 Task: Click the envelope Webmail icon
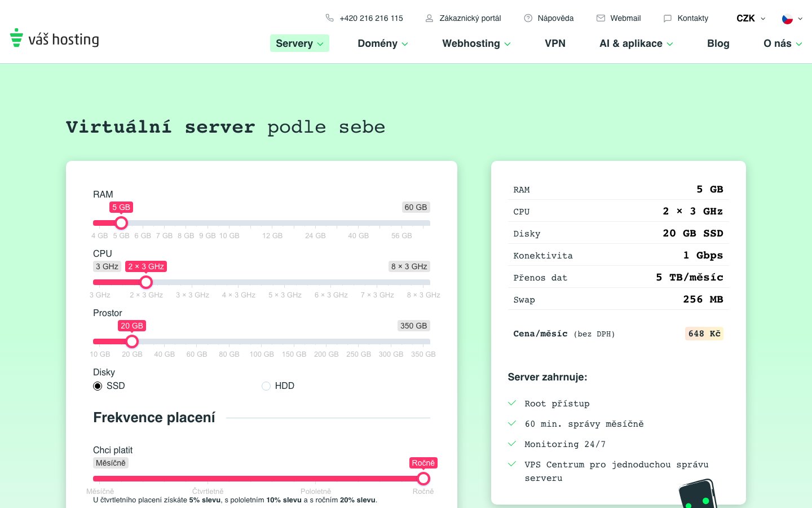pos(601,18)
